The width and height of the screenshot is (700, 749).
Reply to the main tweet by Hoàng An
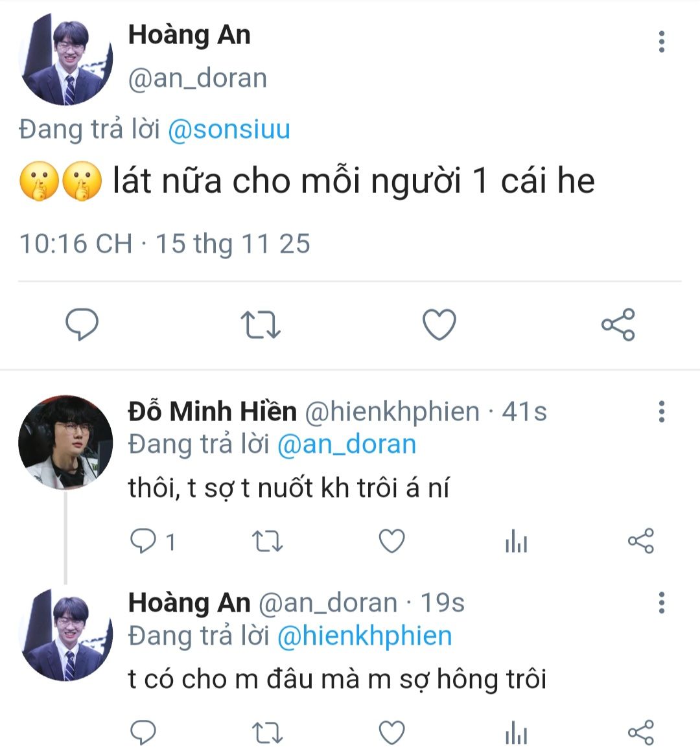[x=82, y=324]
